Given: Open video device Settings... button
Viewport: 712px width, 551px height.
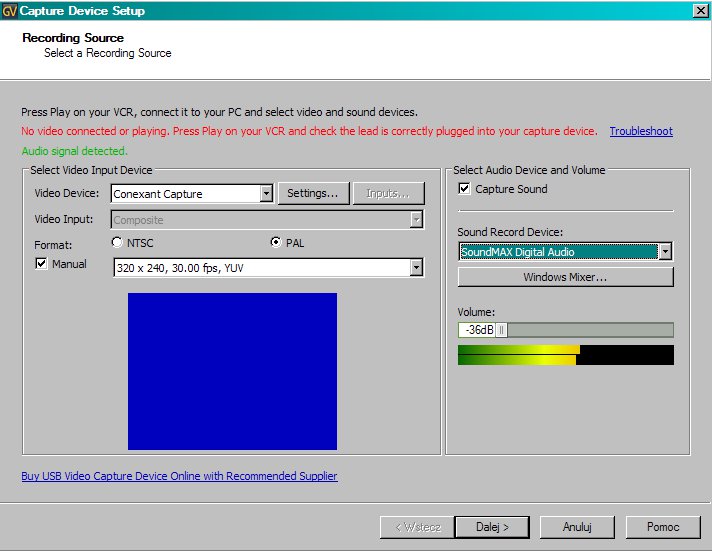Looking at the screenshot, I should tap(313, 194).
